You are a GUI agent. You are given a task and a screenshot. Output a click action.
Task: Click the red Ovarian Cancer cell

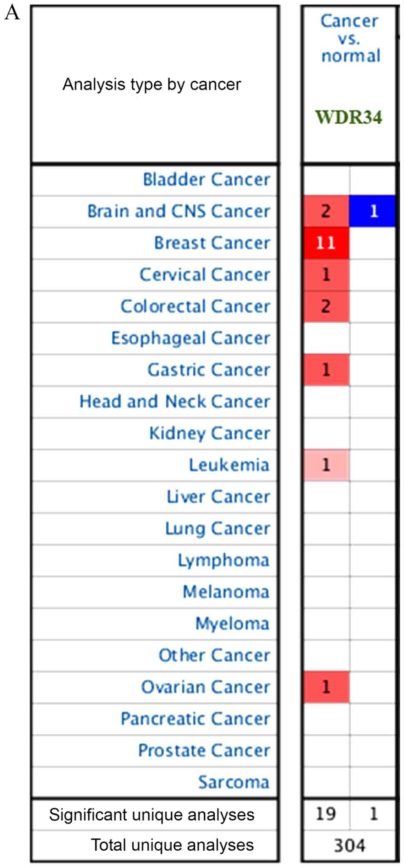[326, 687]
